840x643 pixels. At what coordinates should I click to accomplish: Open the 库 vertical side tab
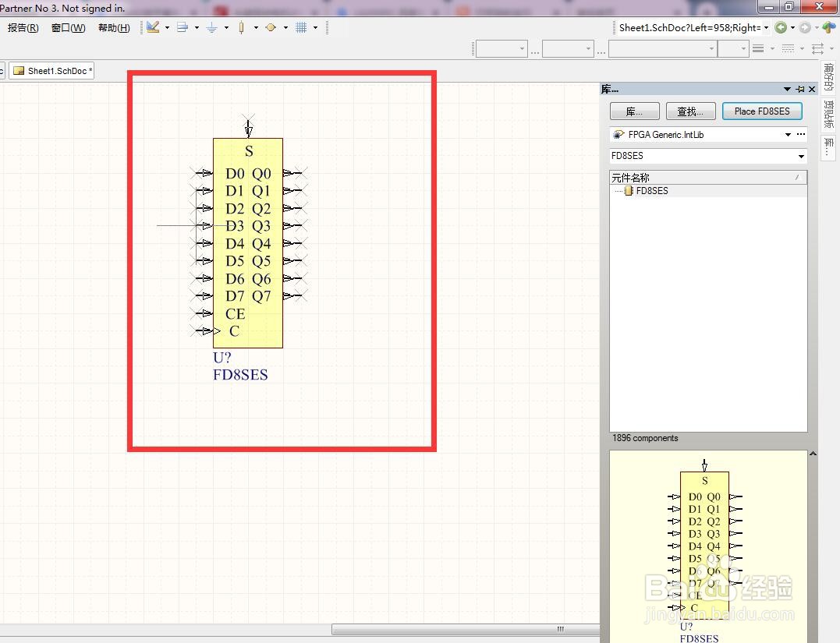829,147
